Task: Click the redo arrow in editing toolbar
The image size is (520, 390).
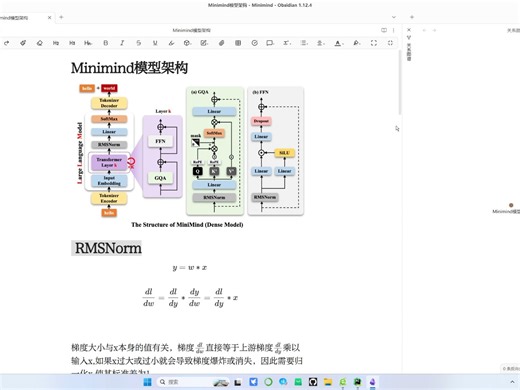Action: 6,43
